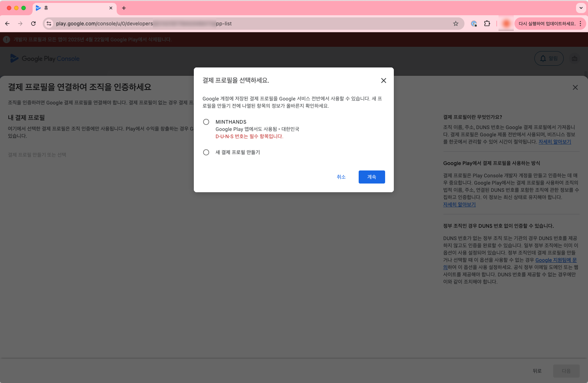
Task: Click the red D-U-N-S required message
Action: [x=249, y=136]
